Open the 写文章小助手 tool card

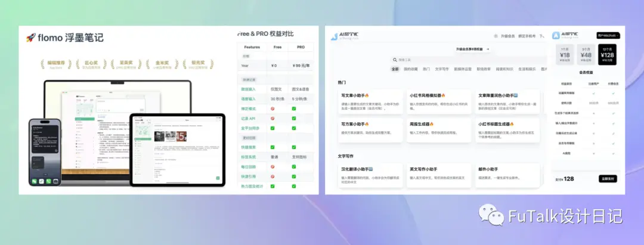[x=370, y=101]
